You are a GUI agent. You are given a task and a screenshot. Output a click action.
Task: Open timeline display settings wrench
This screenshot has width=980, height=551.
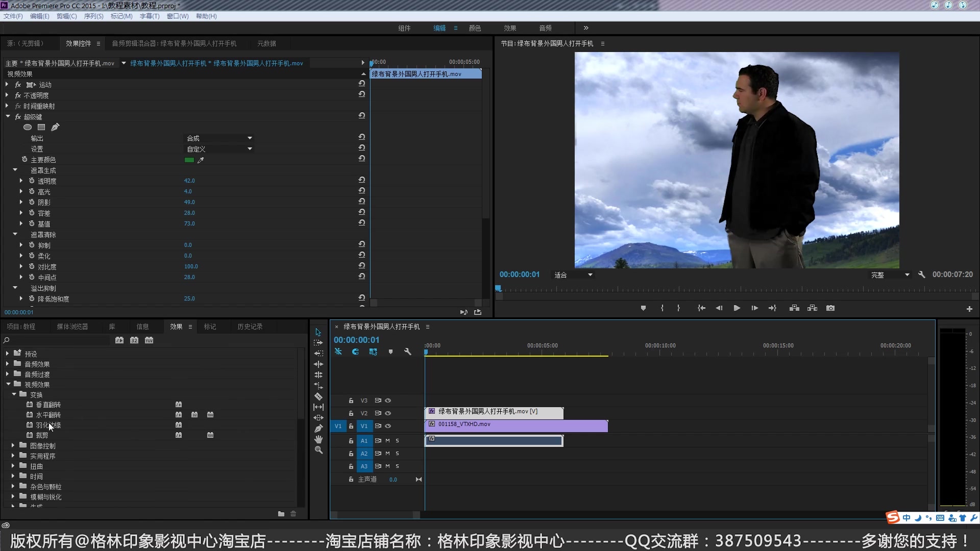(x=407, y=352)
